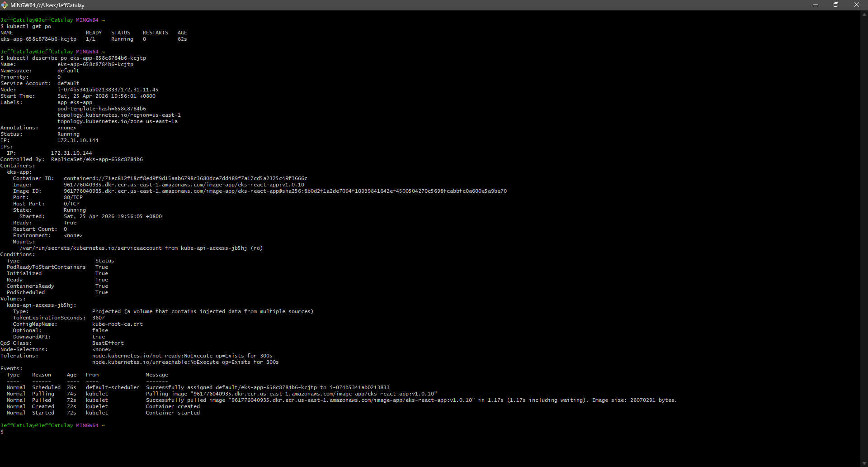Click volume name 'kube-api-access-jb5hj:'

coord(42,305)
